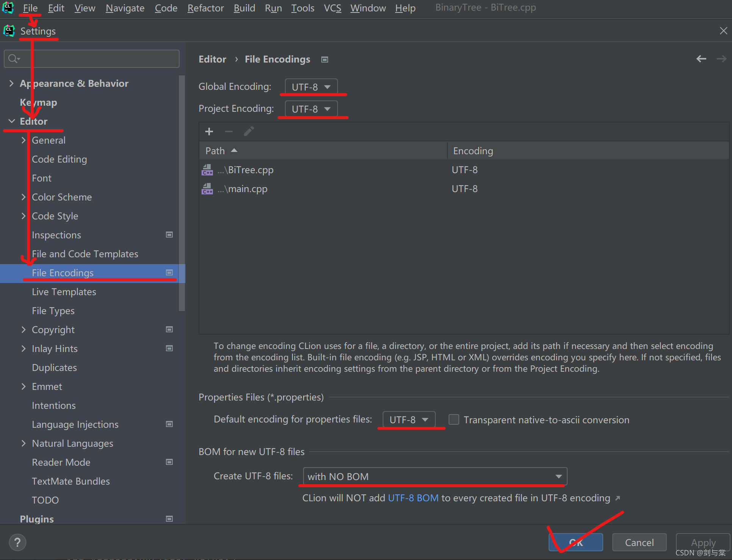This screenshot has height=560, width=732.
Task: Open the Global Encoding dropdown
Action: 311,87
